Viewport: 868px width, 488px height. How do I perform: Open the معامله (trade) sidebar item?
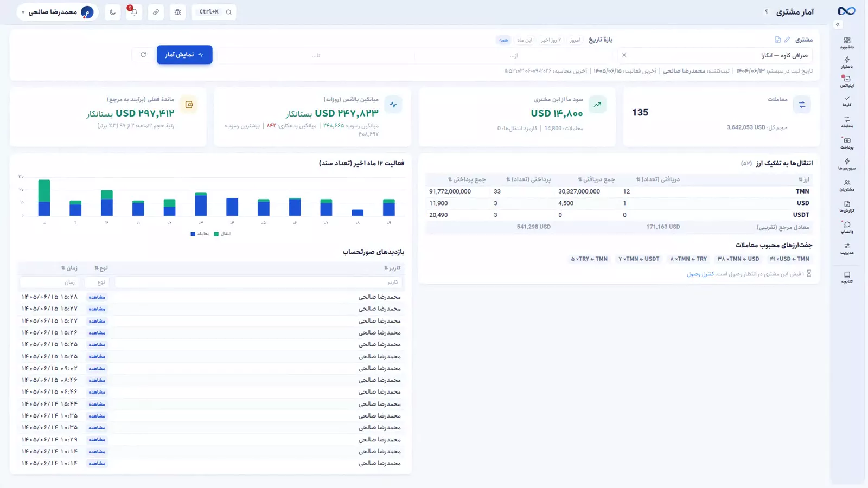847,122
